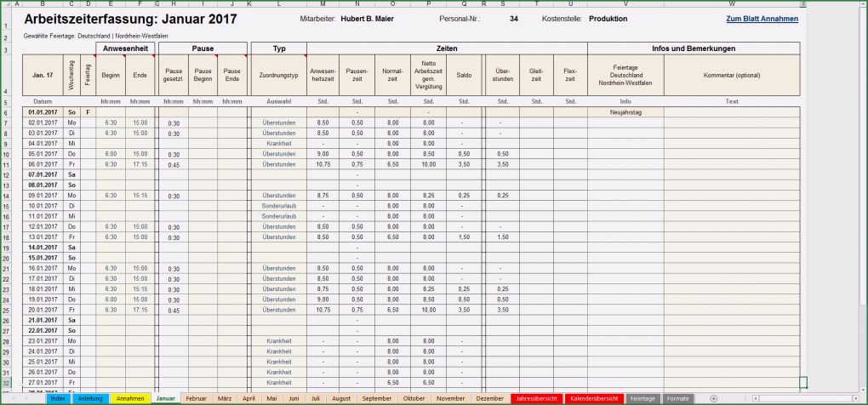Switch to the Oktober sheet tab

pyautogui.click(x=414, y=398)
